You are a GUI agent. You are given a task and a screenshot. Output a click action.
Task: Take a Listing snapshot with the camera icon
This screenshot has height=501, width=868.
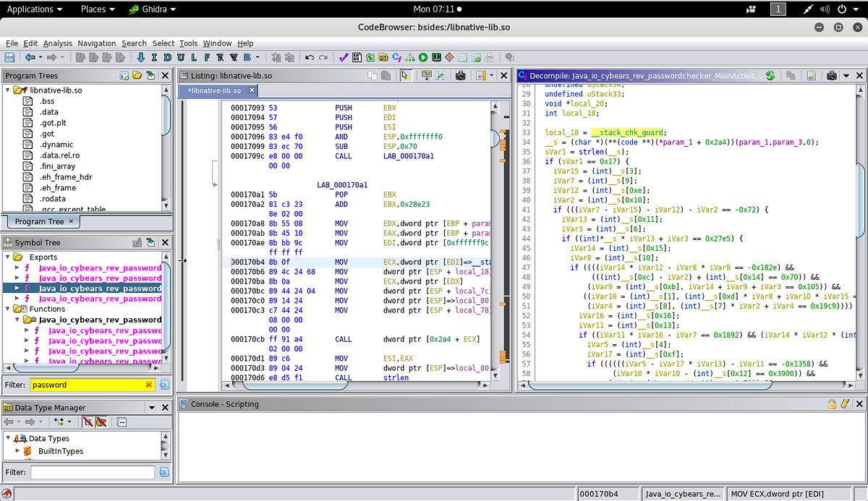pyautogui.click(x=459, y=75)
